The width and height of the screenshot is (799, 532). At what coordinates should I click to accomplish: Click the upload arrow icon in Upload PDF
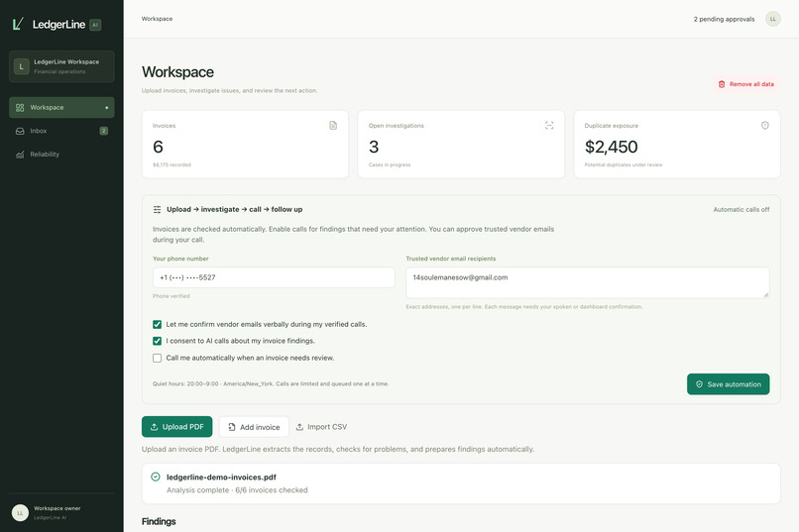[154, 427]
